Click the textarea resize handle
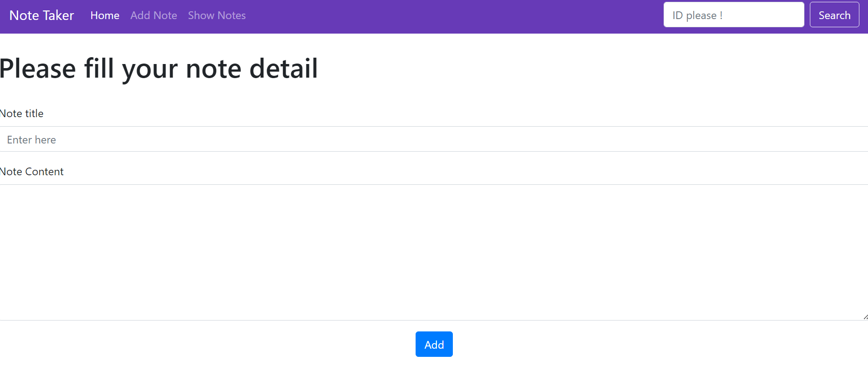The image size is (868, 380). click(x=863, y=316)
